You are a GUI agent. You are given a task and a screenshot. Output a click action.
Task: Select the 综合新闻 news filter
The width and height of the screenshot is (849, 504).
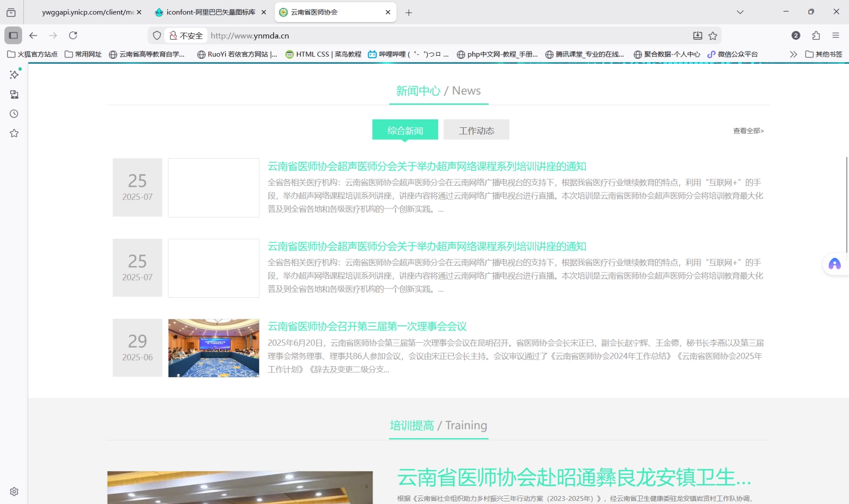click(x=405, y=129)
